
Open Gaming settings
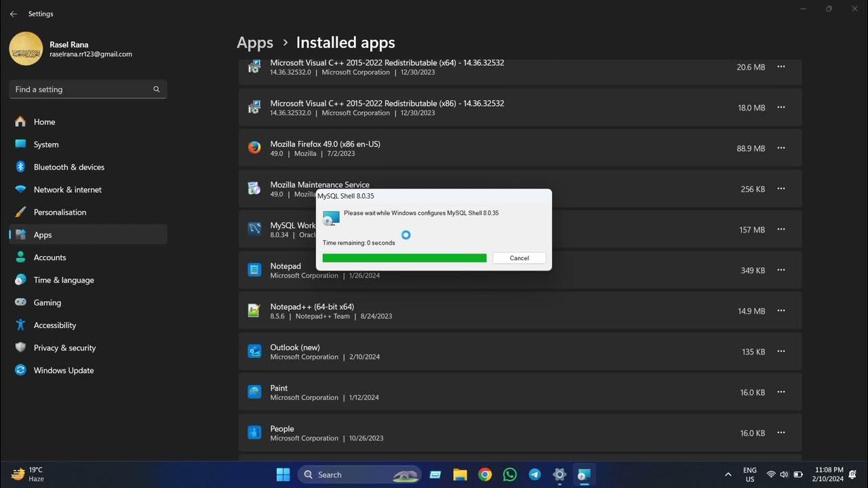click(x=88, y=302)
